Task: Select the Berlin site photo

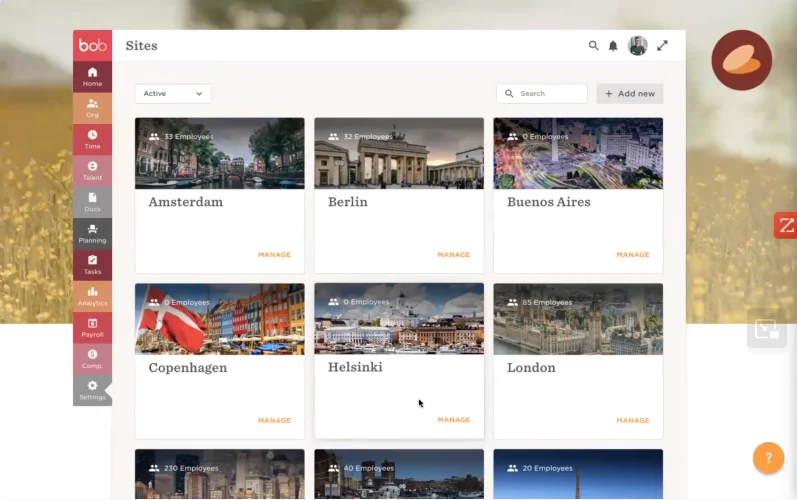Action: [399, 153]
